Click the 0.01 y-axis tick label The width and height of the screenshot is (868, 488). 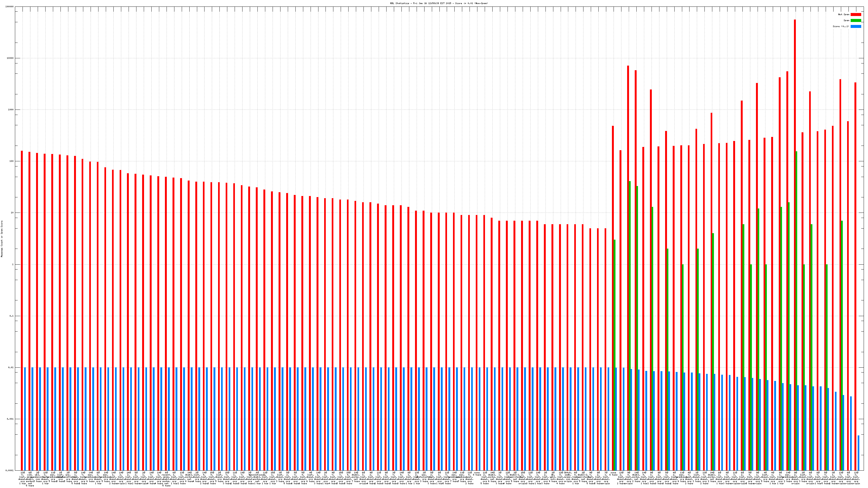[11, 367]
